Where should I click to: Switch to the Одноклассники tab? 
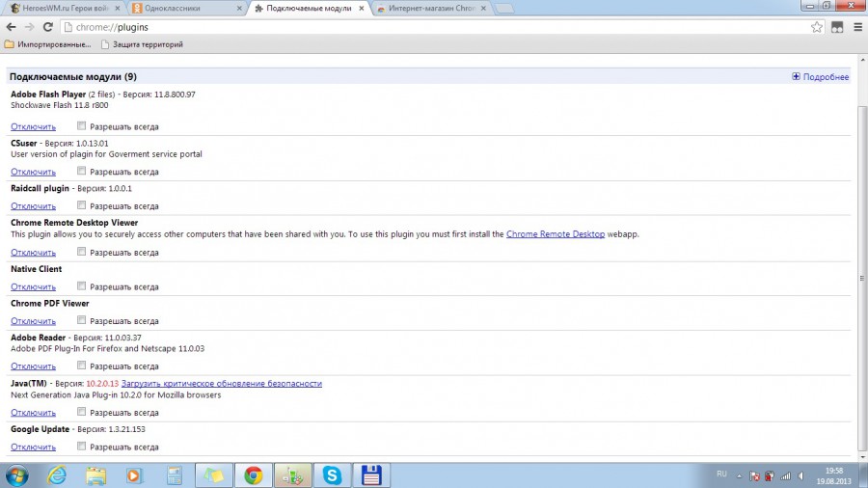pyautogui.click(x=183, y=8)
